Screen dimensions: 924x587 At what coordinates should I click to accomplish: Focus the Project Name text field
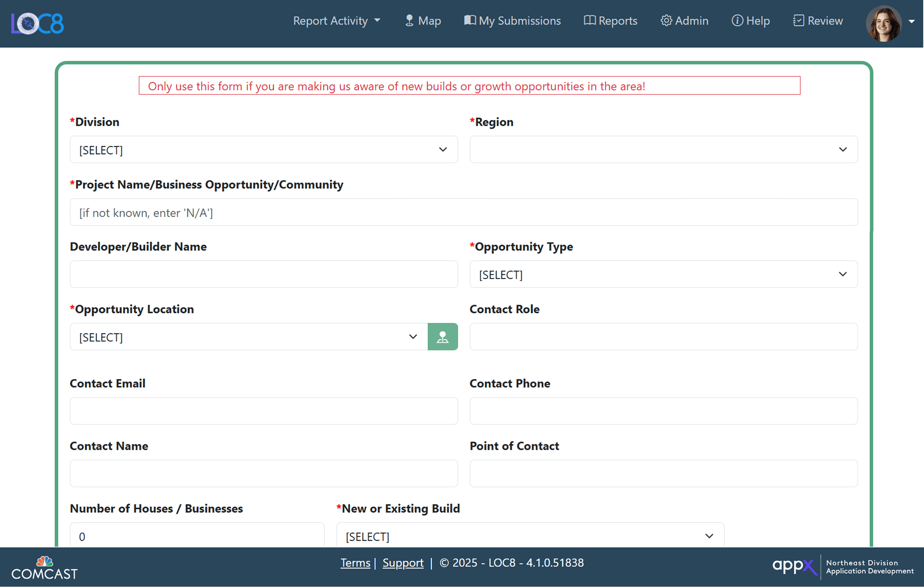(464, 212)
